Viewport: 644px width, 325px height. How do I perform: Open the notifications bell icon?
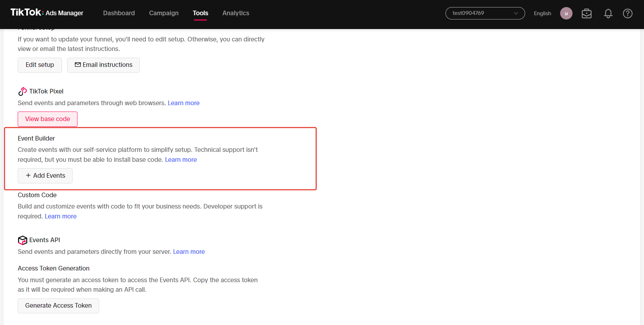(x=608, y=13)
